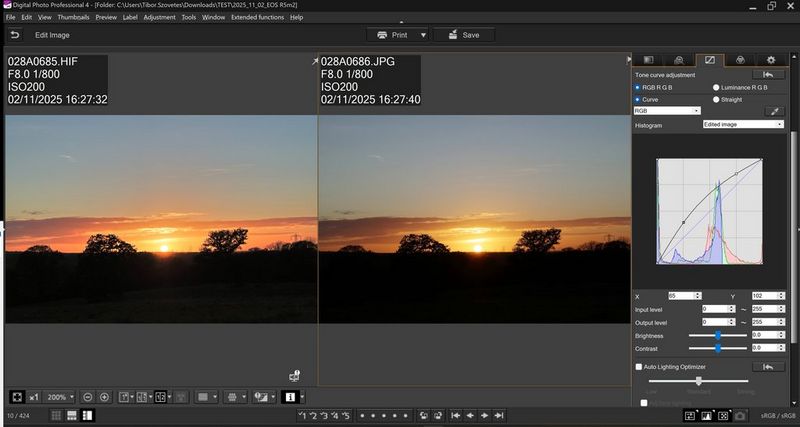This screenshot has height=427, width=800.
Task: Zoom in with the plus magnifier icon
Action: point(104,397)
